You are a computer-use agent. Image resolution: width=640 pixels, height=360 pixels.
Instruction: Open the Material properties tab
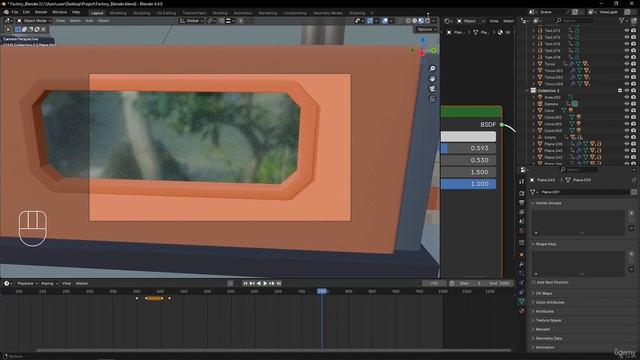click(522, 311)
